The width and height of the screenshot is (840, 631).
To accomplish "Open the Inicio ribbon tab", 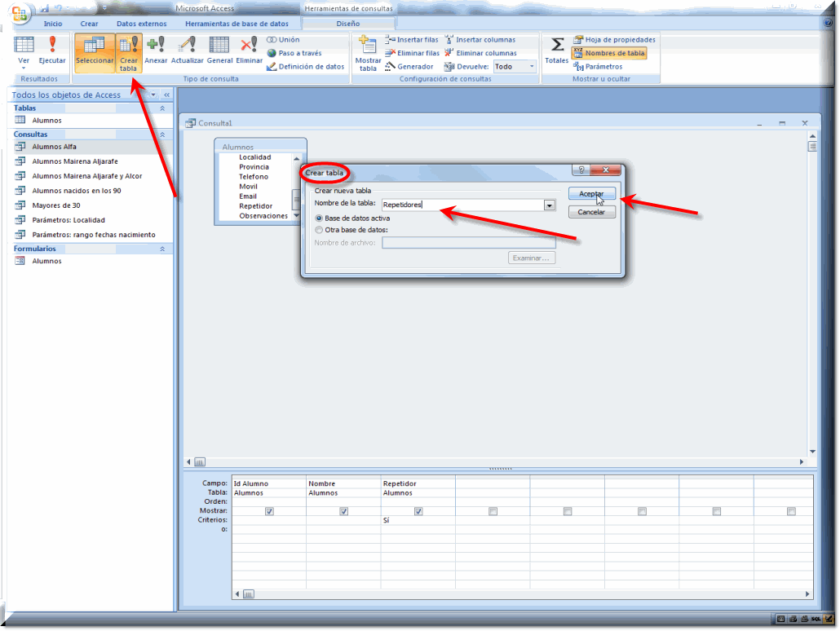I will tap(53, 24).
